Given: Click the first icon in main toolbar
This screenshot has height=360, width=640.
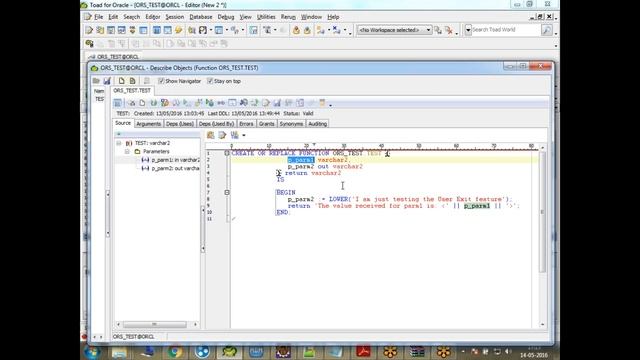Looking at the screenshot, I should [89, 30].
